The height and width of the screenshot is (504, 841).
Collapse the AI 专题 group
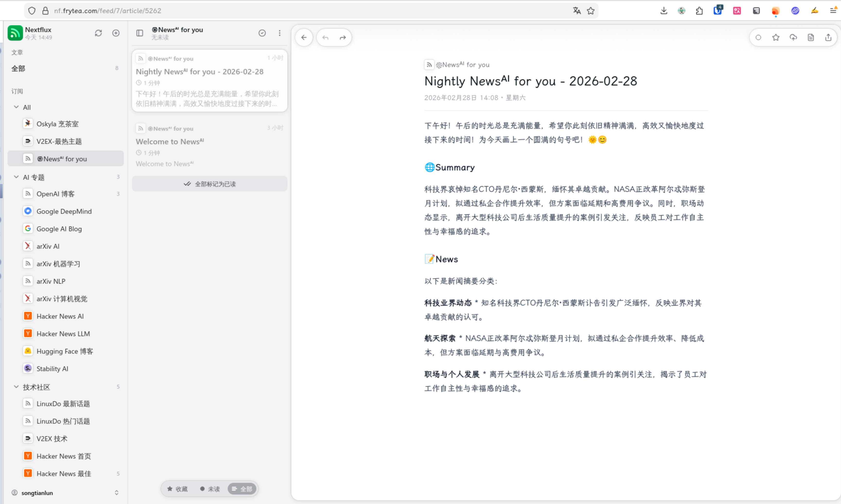click(16, 177)
